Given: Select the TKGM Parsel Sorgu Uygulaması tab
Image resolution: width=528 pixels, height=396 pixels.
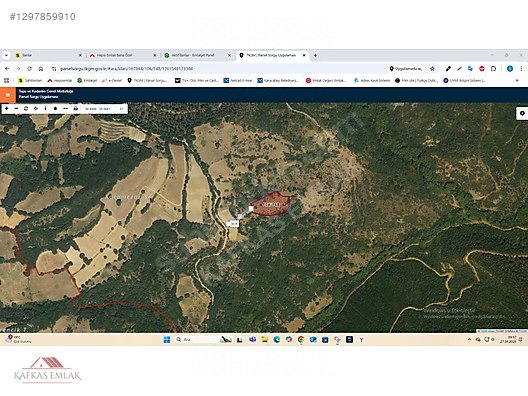Looking at the screenshot, I should (271, 55).
